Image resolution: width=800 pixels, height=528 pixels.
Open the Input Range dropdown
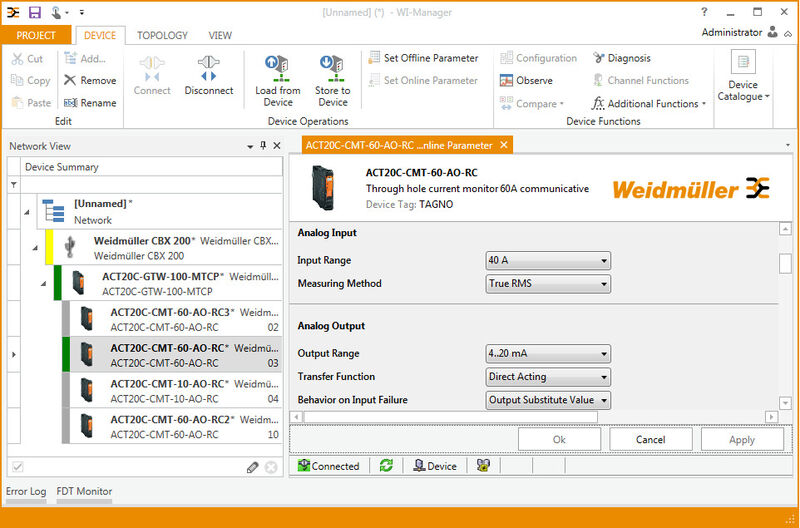(547, 261)
